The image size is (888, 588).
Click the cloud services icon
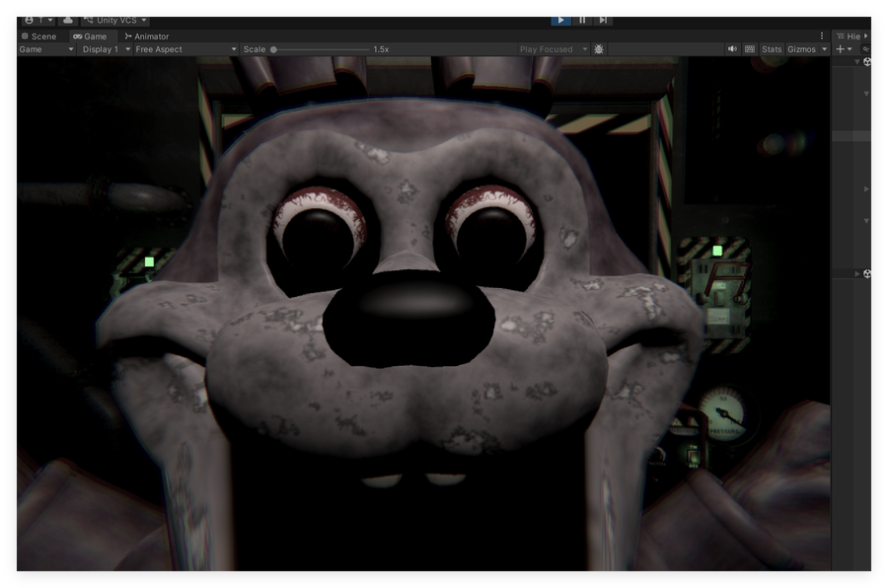[x=67, y=21]
